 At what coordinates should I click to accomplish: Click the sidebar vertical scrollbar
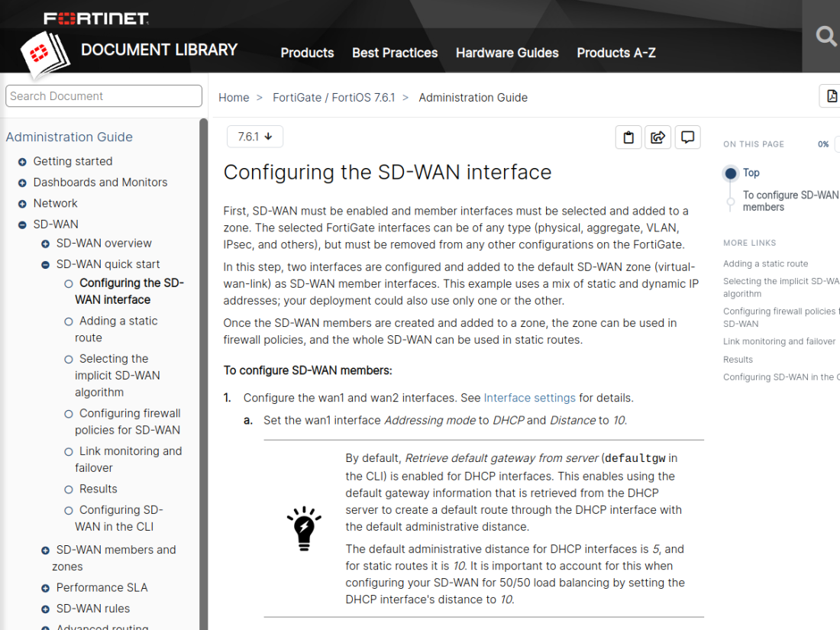204,374
